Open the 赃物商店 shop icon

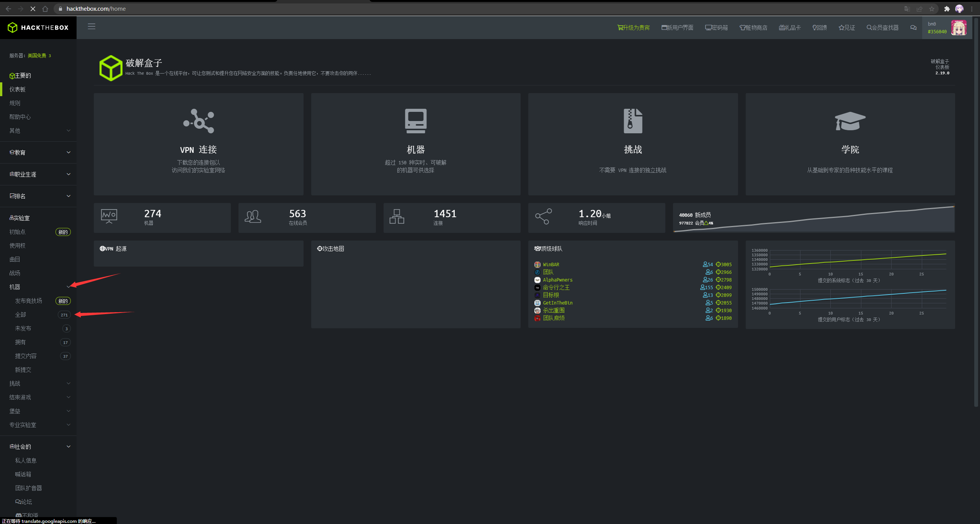(753, 27)
